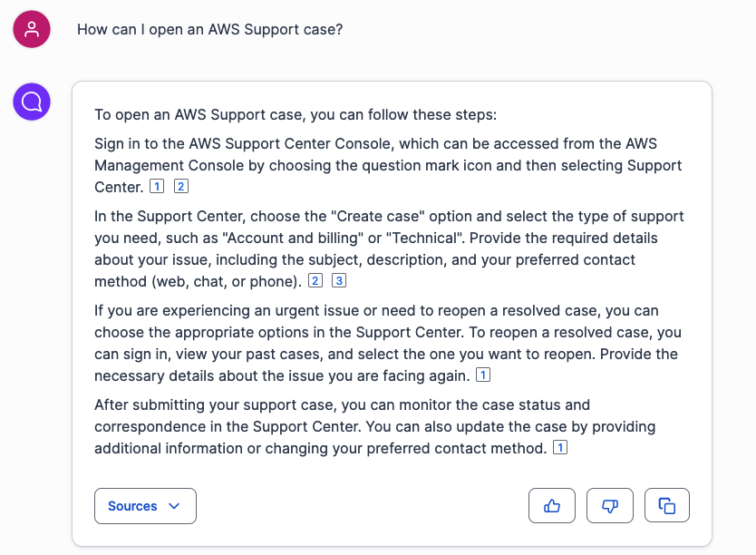Click citation 1 after the sign-in paragraph
The height and width of the screenshot is (555, 756).
(x=157, y=186)
